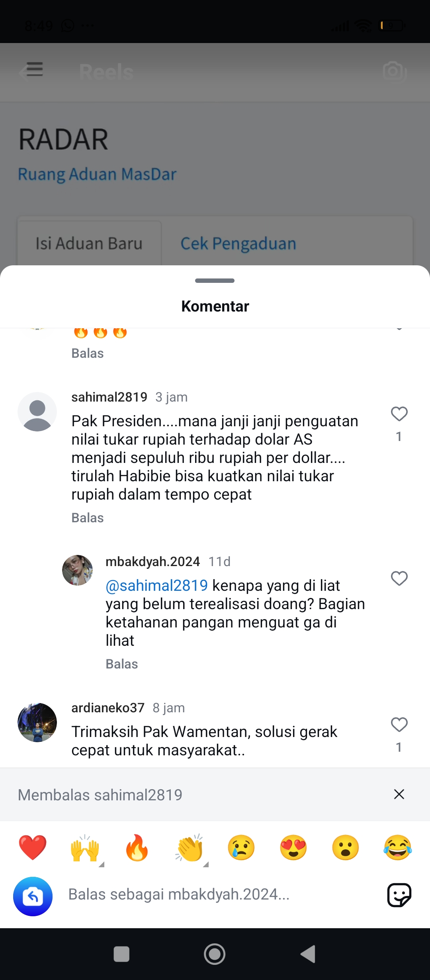Insert the crying face emoji
This screenshot has height=980, width=430.
pyautogui.click(x=241, y=847)
